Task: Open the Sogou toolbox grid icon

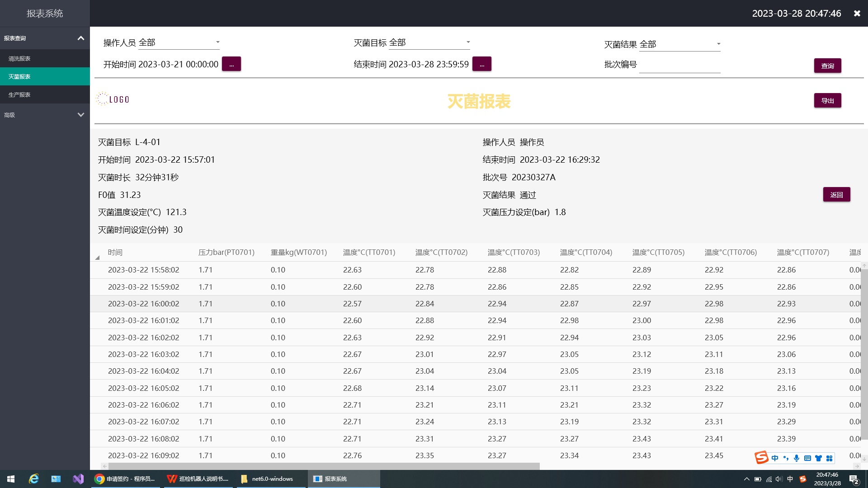Action: click(829, 458)
